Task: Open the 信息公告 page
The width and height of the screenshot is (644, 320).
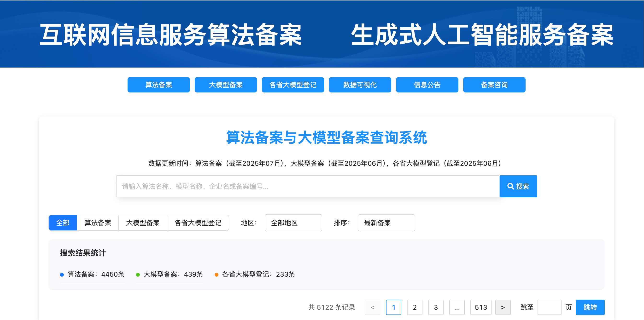Action: (x=427, y=85)
